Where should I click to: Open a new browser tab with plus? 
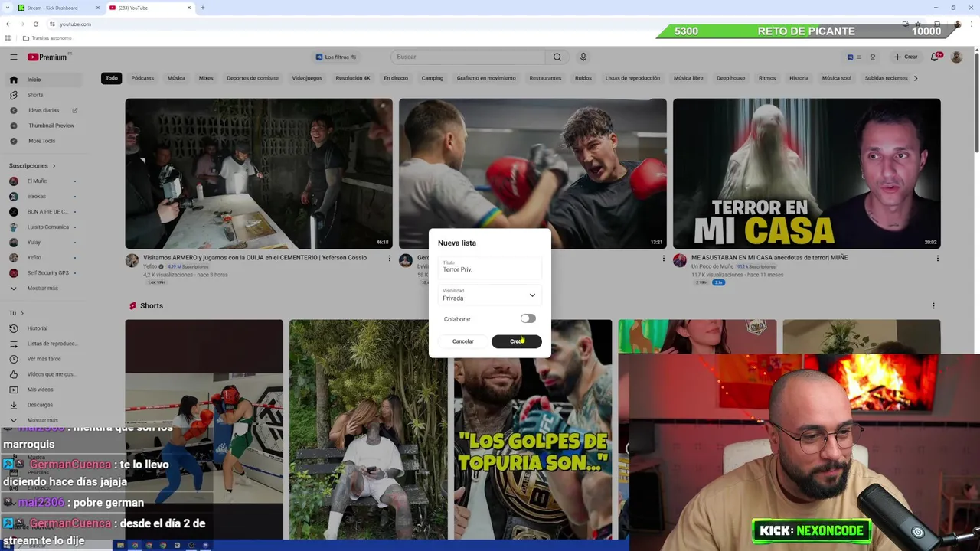pyautogui.click(x=203, y=8)
